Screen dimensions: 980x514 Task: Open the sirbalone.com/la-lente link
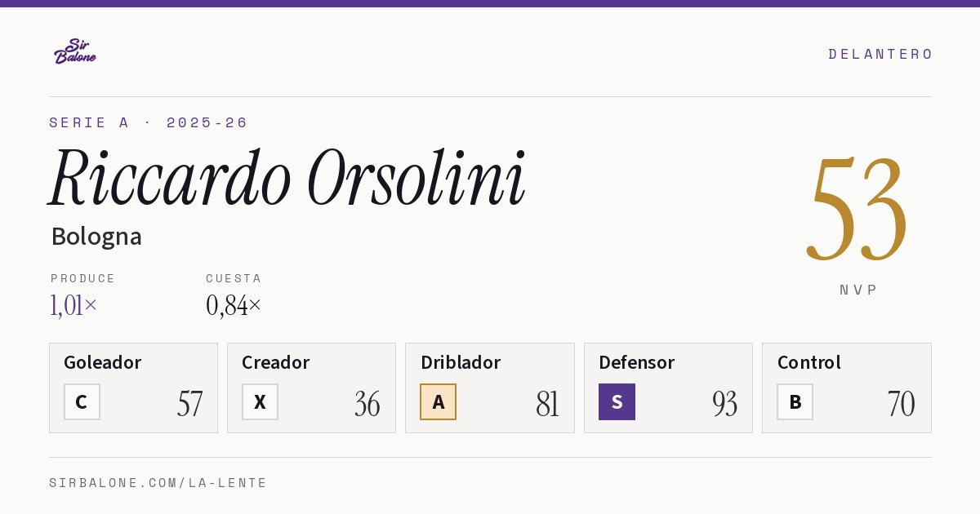pos(158,483)
